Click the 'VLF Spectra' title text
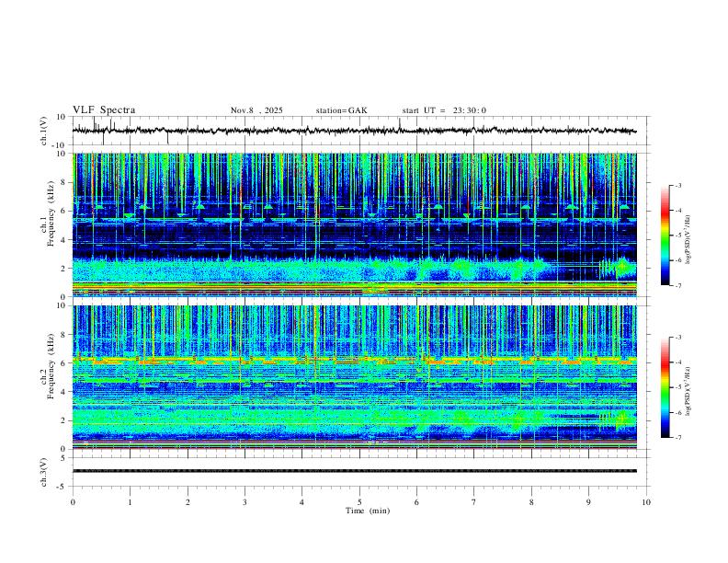Viewport: 728px width, 563px height. tap(104, 110)
